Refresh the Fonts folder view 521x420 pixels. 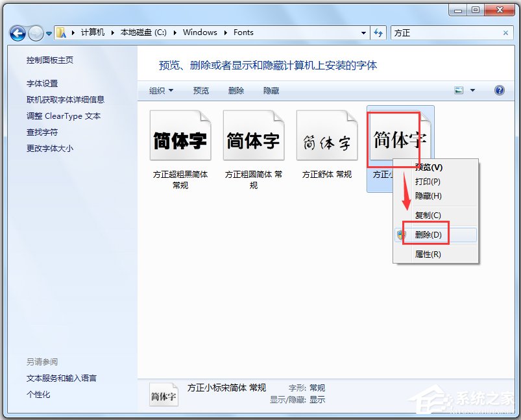pyautogui.click(x=378, y=33)
